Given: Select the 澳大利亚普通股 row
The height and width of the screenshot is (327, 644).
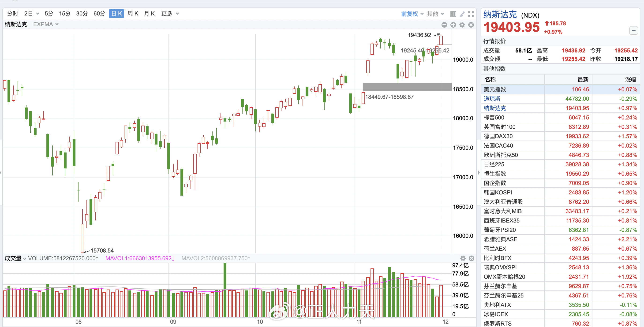Looking at the screenshot, I should click(x=560, y=202).
